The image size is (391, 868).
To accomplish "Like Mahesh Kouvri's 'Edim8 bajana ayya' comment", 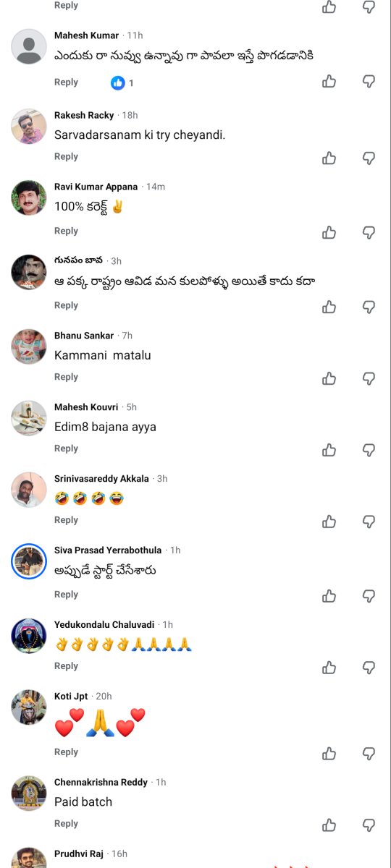I will [329, 450].
